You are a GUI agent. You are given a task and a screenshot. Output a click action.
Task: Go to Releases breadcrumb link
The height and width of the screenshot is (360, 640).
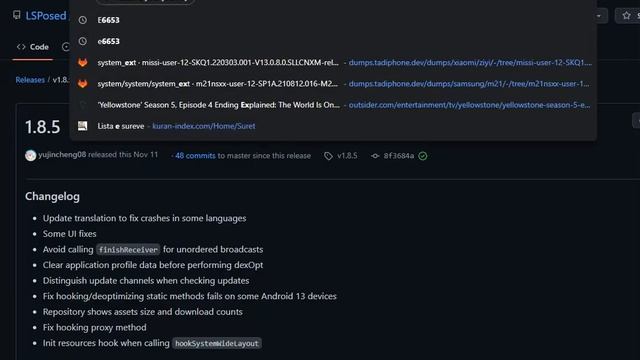30,80
